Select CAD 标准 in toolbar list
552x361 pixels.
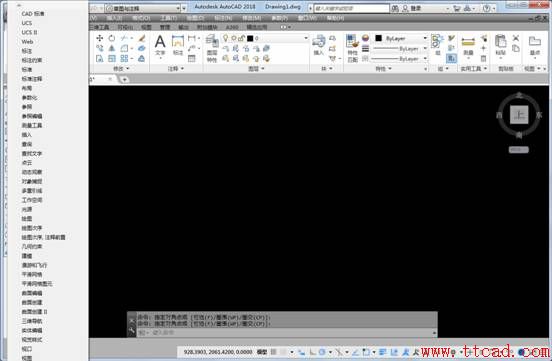(33, 14)
